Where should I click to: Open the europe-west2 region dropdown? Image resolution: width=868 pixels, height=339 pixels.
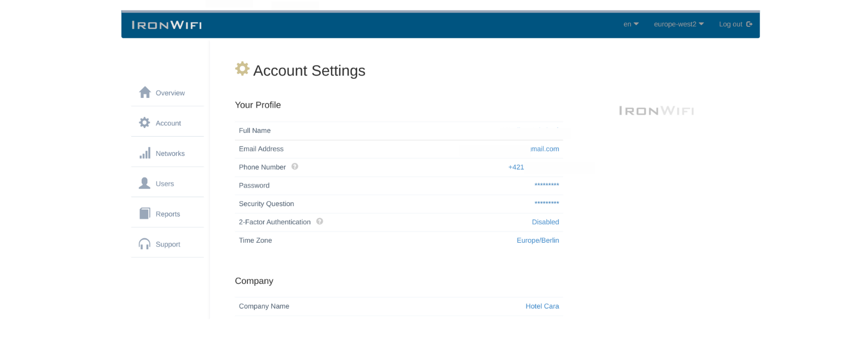tap(679, 24)
